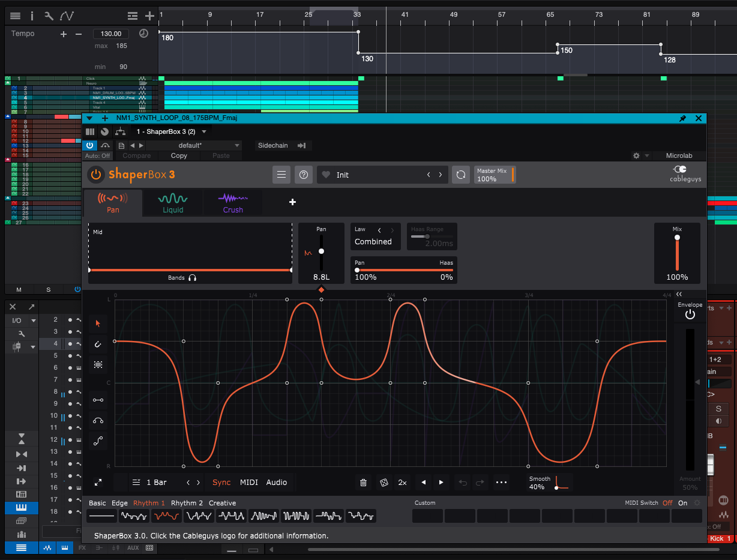Expand the ShaperBox editor to full view
Screen dimensions: 737x560
tap(98, 482)
